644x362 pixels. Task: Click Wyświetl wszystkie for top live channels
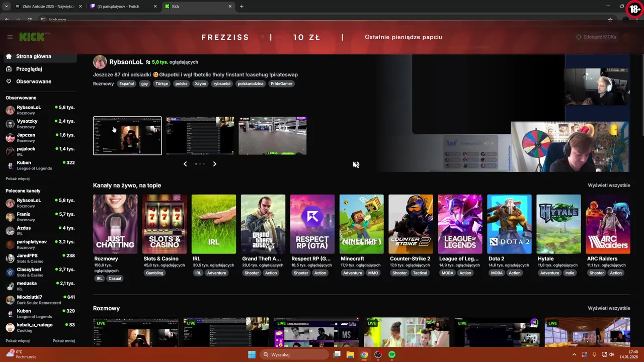tap(609, 185)
